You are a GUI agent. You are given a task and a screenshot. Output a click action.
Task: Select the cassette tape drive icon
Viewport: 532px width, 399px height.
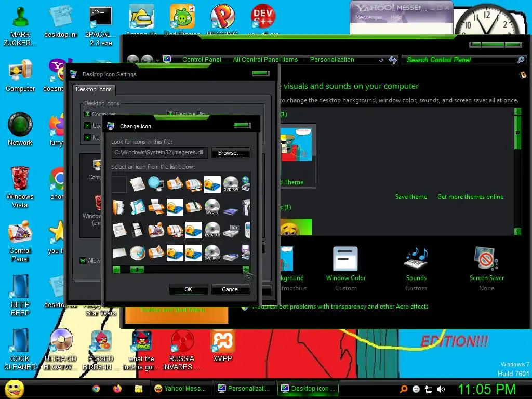point(231,230)
